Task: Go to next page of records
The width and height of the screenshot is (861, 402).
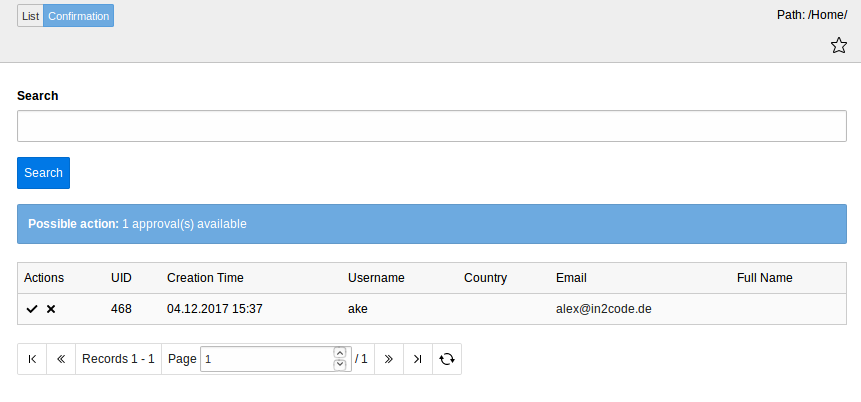Action: [389, 359]
